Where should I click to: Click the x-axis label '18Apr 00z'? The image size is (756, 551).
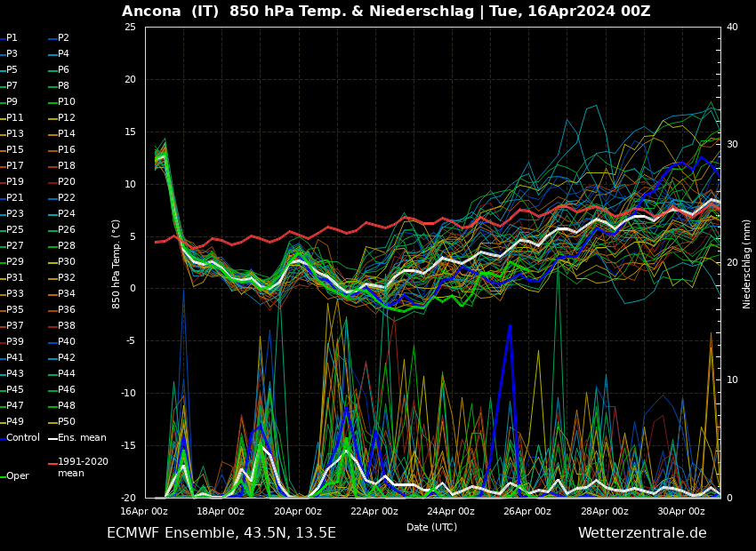221,512
